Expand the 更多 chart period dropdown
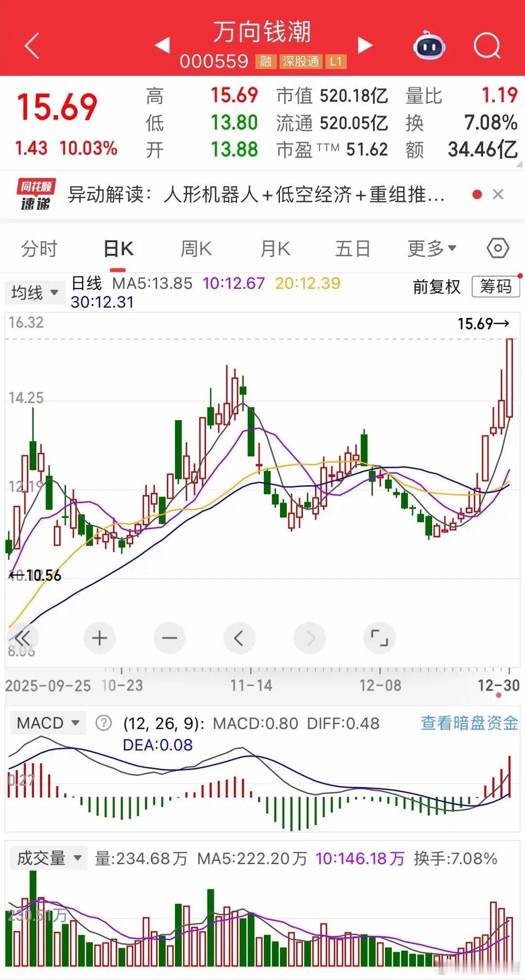This screenshot has width=525, height=980. coord(432,249)
